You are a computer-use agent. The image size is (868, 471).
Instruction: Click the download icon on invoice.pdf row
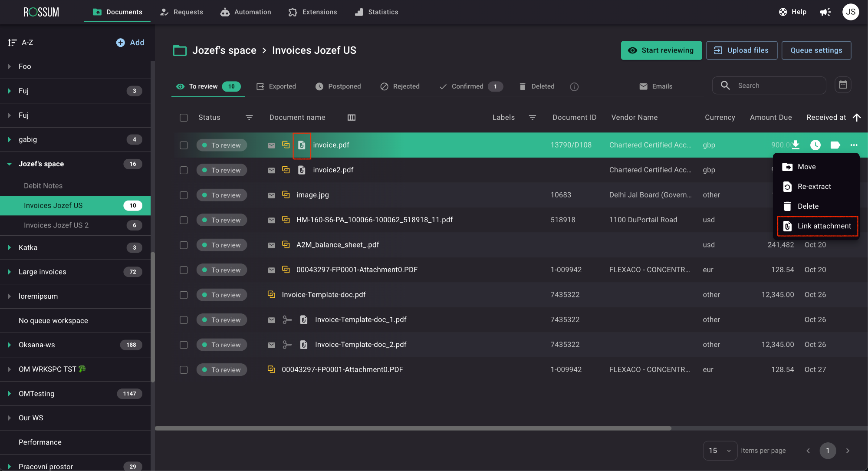click(x=796, y=145)
